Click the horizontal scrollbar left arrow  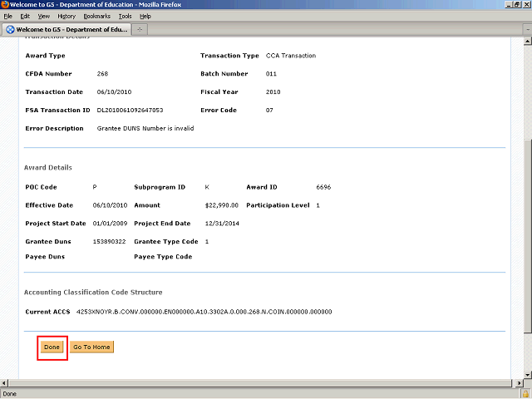3,383
